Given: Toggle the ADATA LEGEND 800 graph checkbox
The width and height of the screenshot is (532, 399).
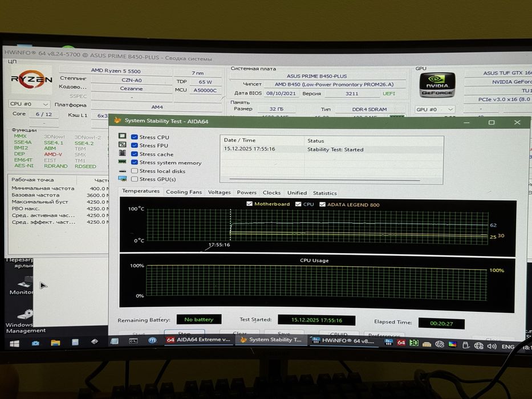Looking at the screenshot, I should (322, 204).
